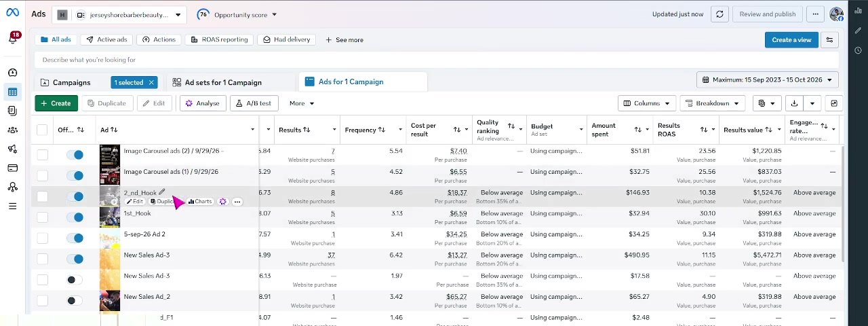This screenshot has height=326, width=868.
Task: Toggle the select-all ads checkbox in header
Action: (42, 130)
